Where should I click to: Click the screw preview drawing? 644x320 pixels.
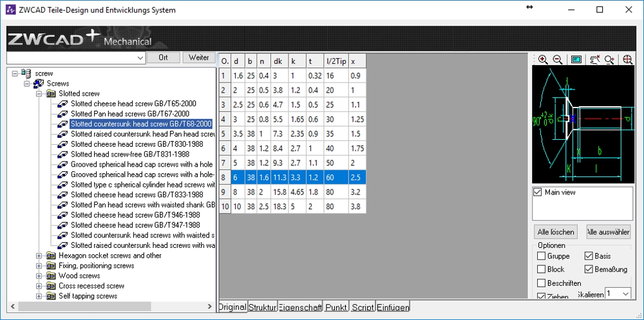583,124
